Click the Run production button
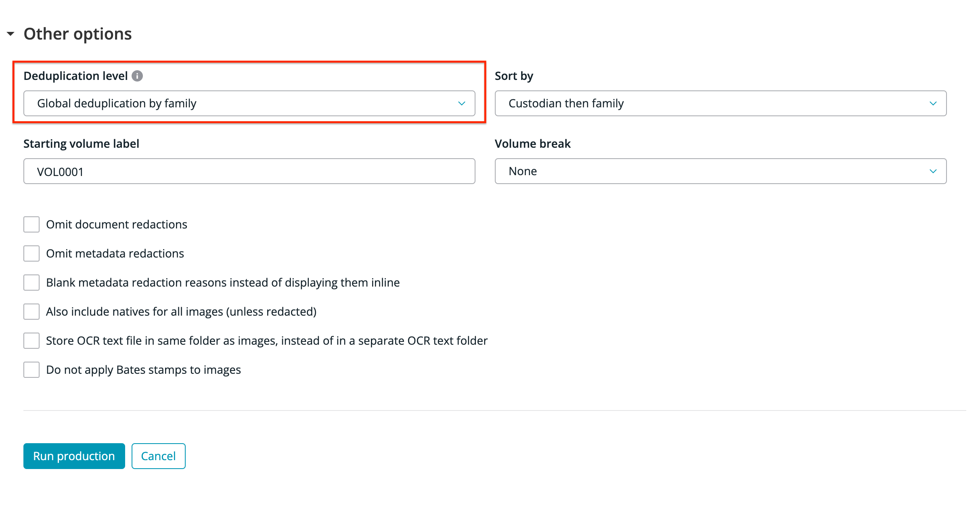 [74, 456]
